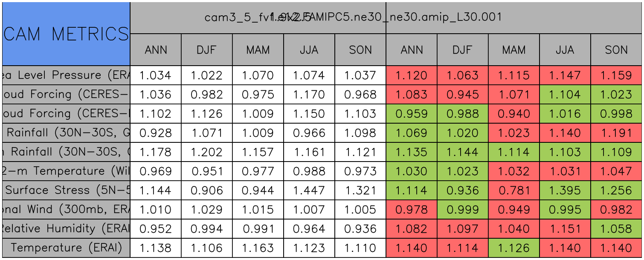
Task: Click the Temperature (ERAI) row label
Action: (x=66, y=248)
